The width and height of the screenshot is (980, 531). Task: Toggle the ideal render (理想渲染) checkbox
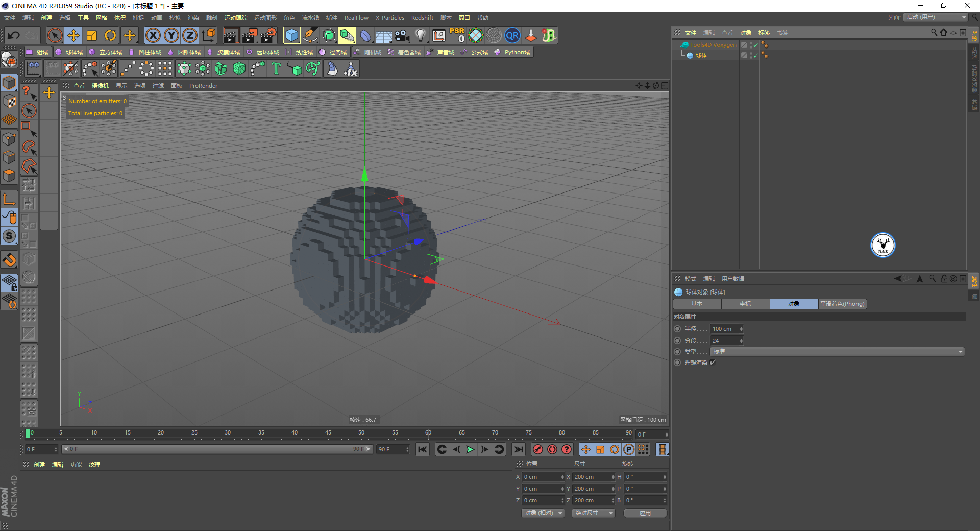pos(713,363)
